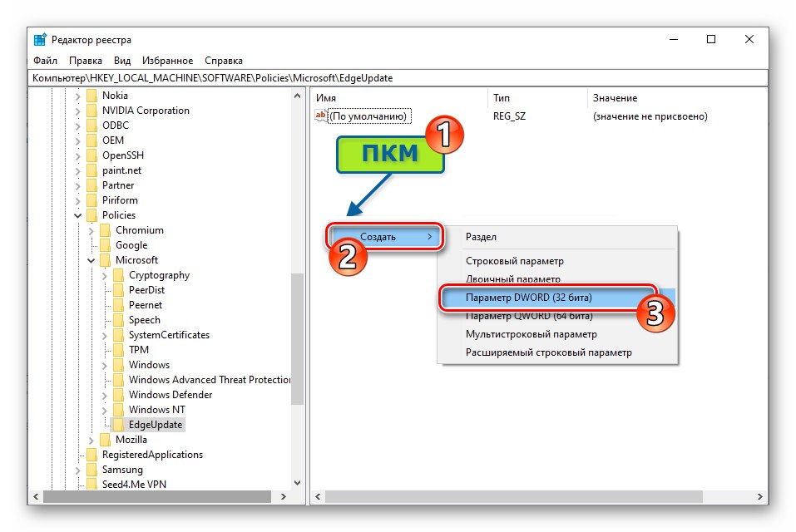796x532 pixels.
Task: Open the Правка menu
Action: tap(86, 61)
